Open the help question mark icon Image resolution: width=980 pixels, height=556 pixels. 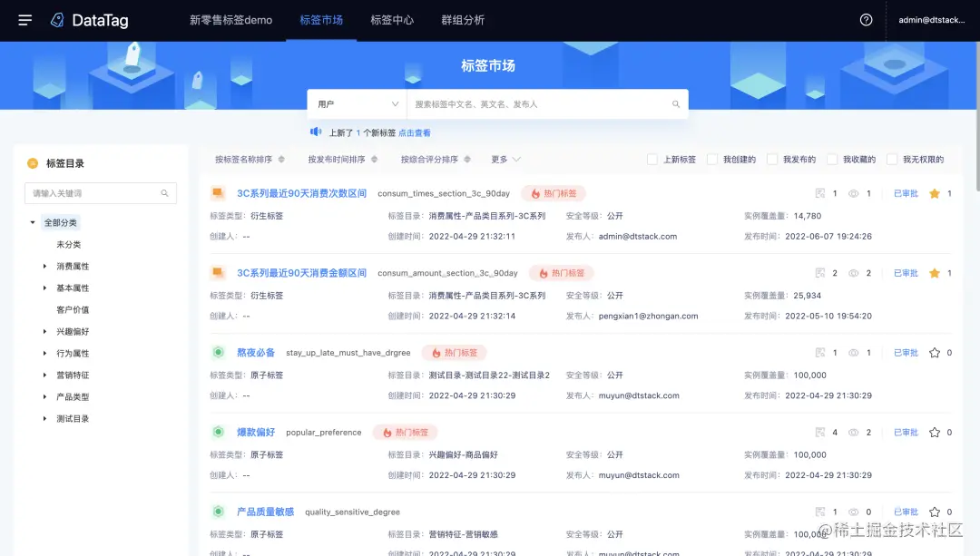tap(866, 19)
